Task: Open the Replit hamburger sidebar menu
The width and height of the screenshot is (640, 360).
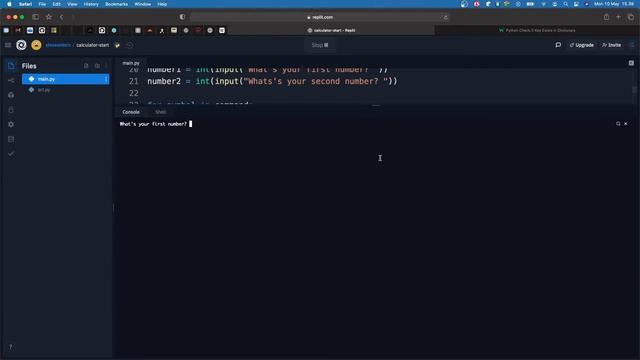Action: click(8, 45)
